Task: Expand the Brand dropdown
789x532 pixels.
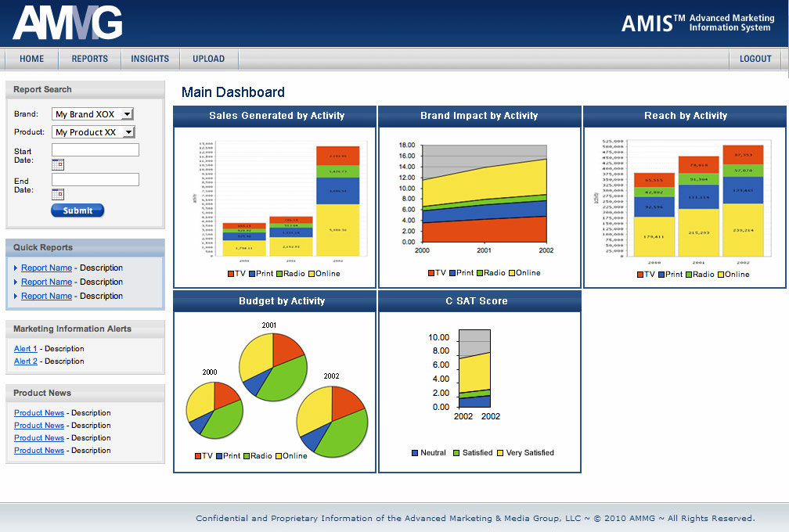Action: coord(128,114)
